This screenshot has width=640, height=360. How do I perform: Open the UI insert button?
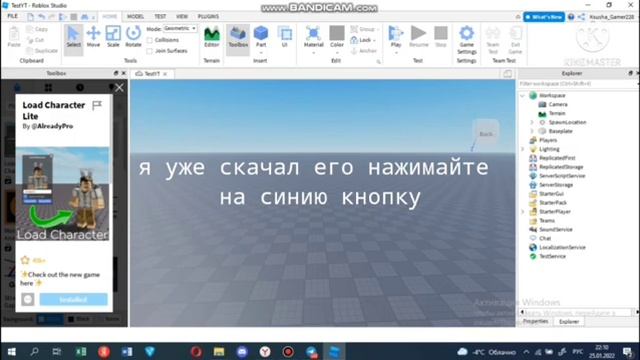(x=284, y=37)
